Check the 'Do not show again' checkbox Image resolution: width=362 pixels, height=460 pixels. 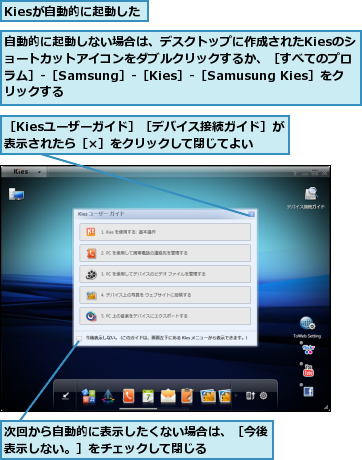(79, 338)
